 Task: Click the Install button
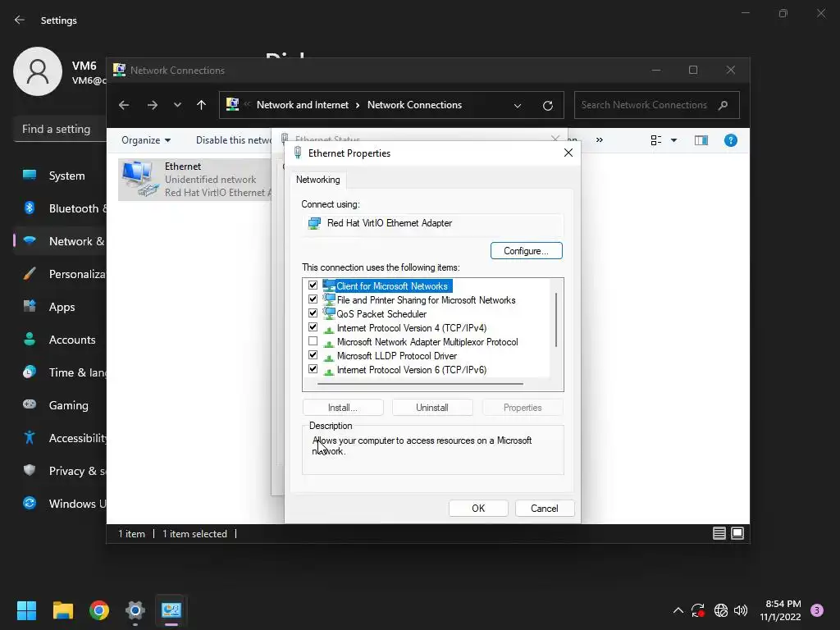coord(343,408)
